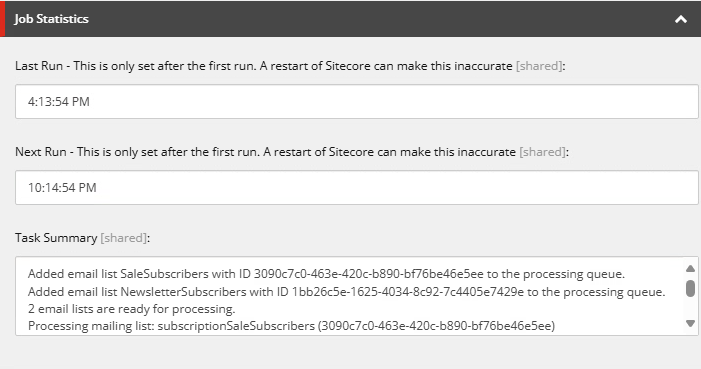Focus the Next Run field showing 10:14:54 PM

(357, 187)
